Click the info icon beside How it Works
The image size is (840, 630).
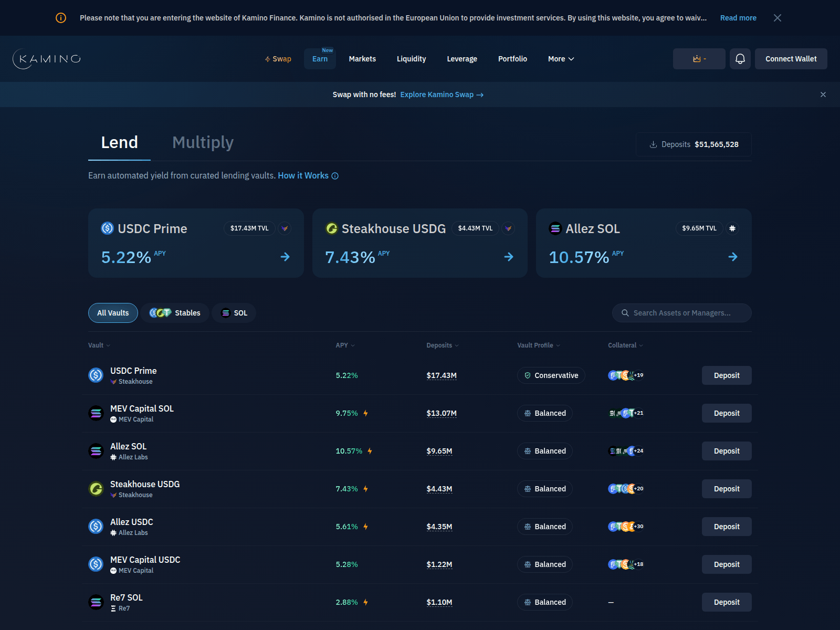(335, 176)
